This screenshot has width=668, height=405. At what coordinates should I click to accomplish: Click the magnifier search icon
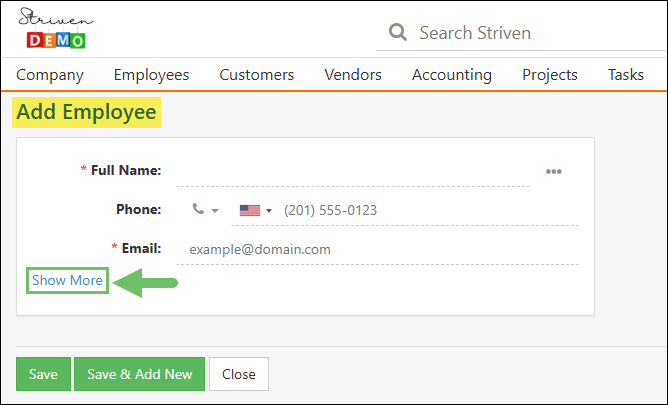[398, 32]
